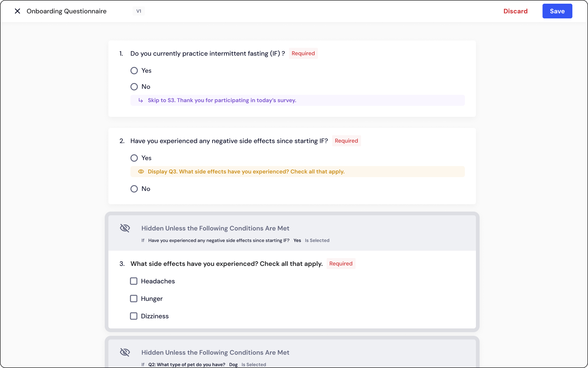
Task: Click the crossed-eye icon on pet question condition
Action: point(125,352)
